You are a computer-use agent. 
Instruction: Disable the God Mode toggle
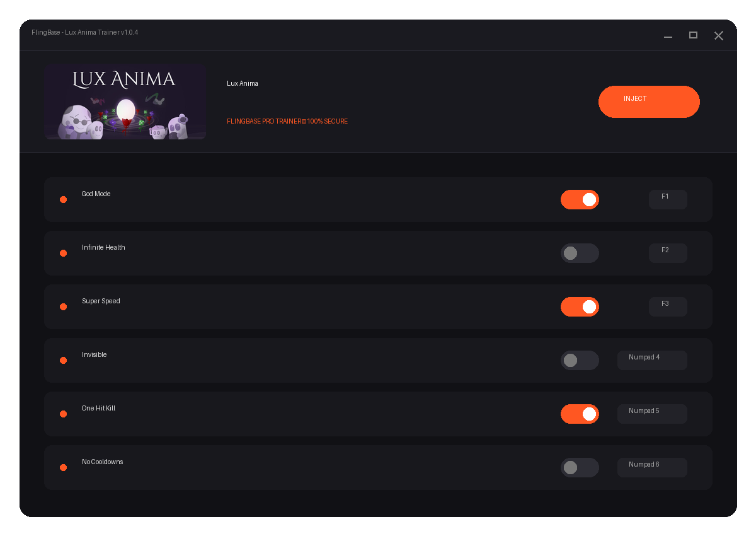580,199
